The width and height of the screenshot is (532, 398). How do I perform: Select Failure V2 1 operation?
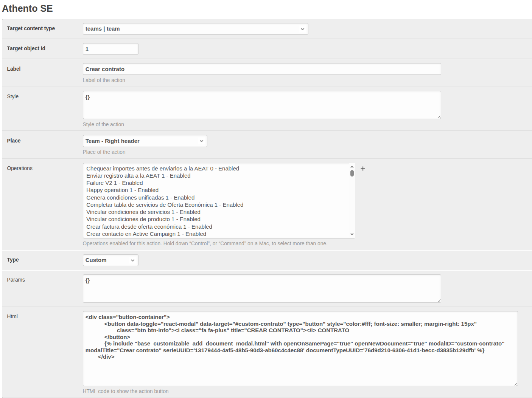click(x=115, y=183)
